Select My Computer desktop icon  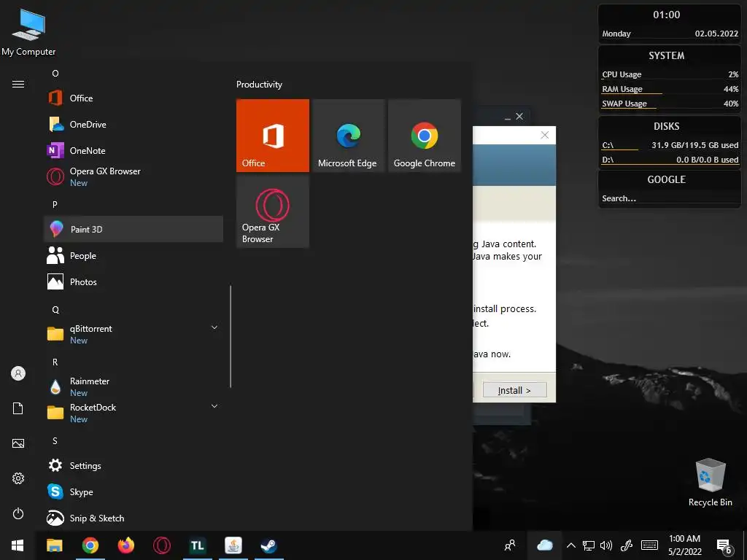[28, 32]
